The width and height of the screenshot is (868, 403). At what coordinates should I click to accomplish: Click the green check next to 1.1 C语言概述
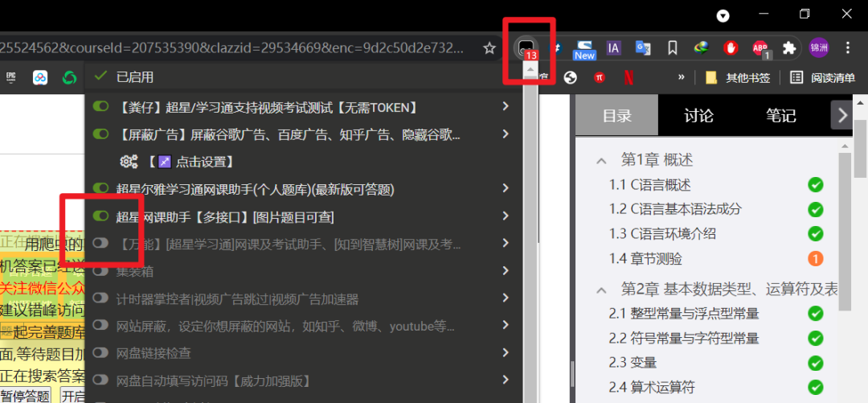(816, 184)
